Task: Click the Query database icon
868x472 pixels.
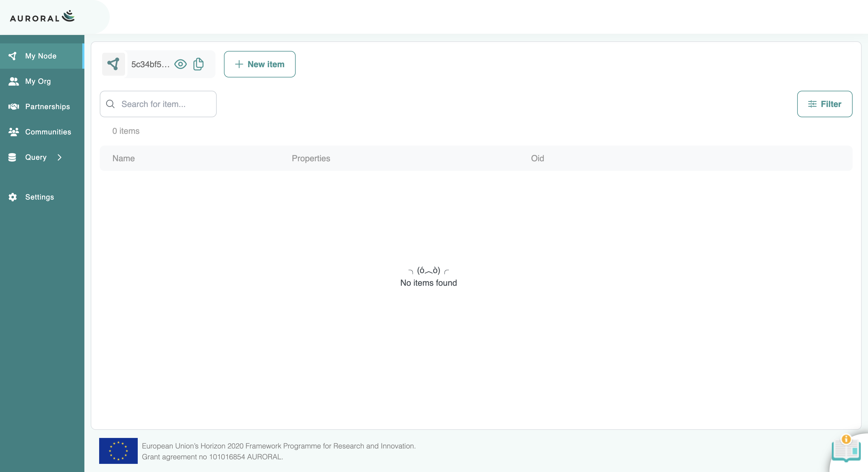Action: point(13,157)
